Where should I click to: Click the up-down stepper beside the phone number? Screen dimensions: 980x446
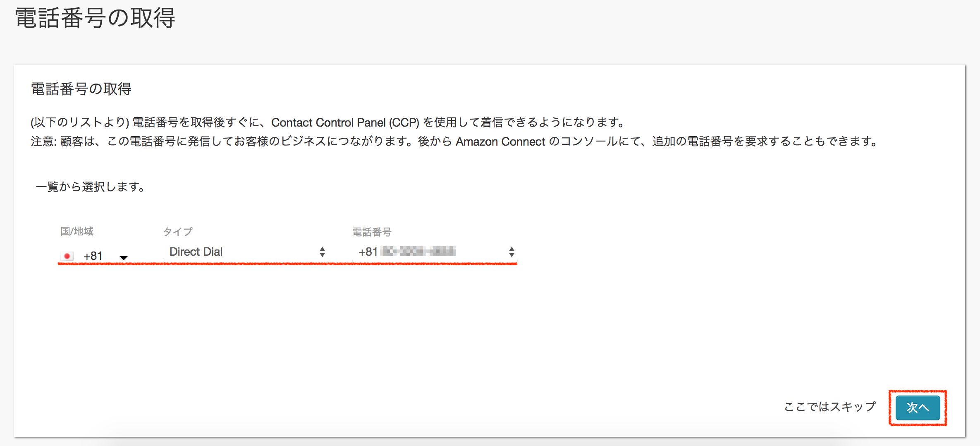point(512,251)
